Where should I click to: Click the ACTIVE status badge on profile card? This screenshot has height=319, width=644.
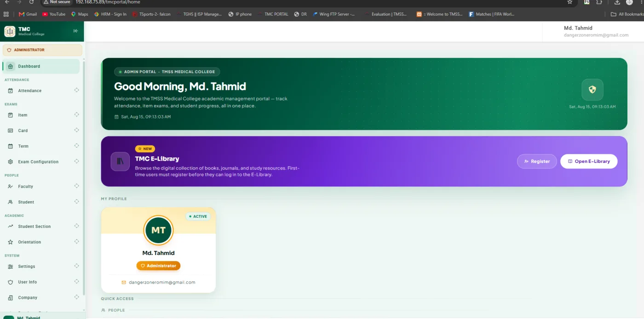coord(198,216)
